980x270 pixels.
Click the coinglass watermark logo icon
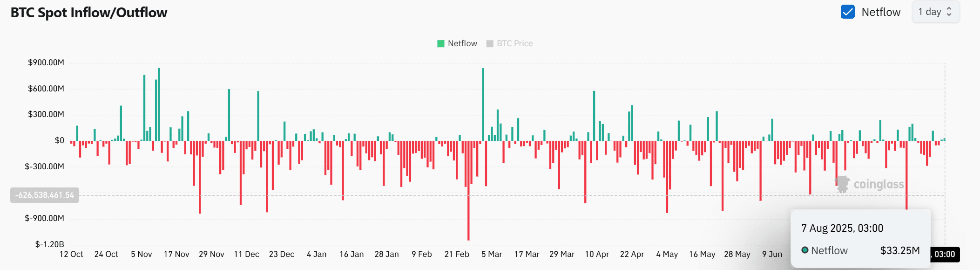[x=842, y=184]
